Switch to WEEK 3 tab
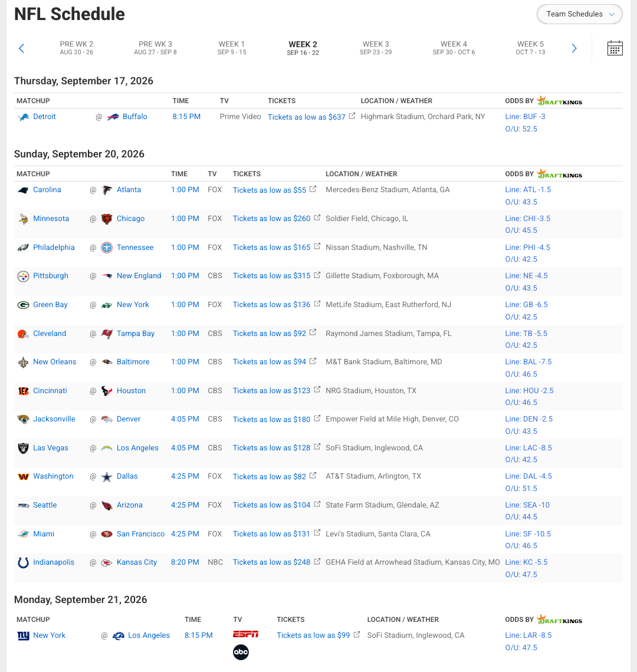The width and height of the screenshot is (637, 672). click(x=376, y=48)
